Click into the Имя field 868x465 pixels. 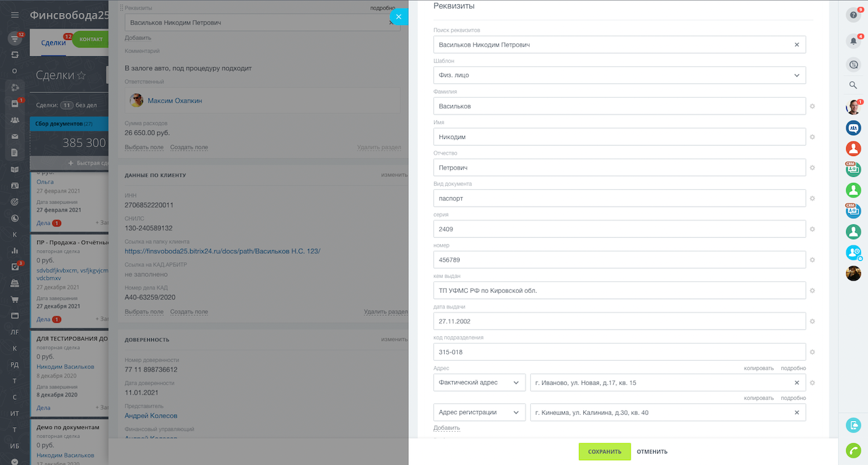point(619,137)
